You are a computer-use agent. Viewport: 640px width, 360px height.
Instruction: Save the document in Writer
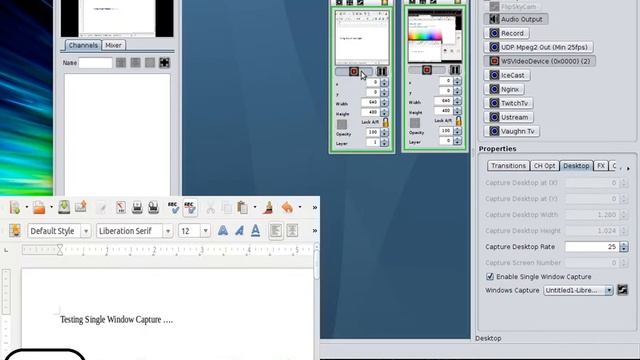click(x=64, y=207)
